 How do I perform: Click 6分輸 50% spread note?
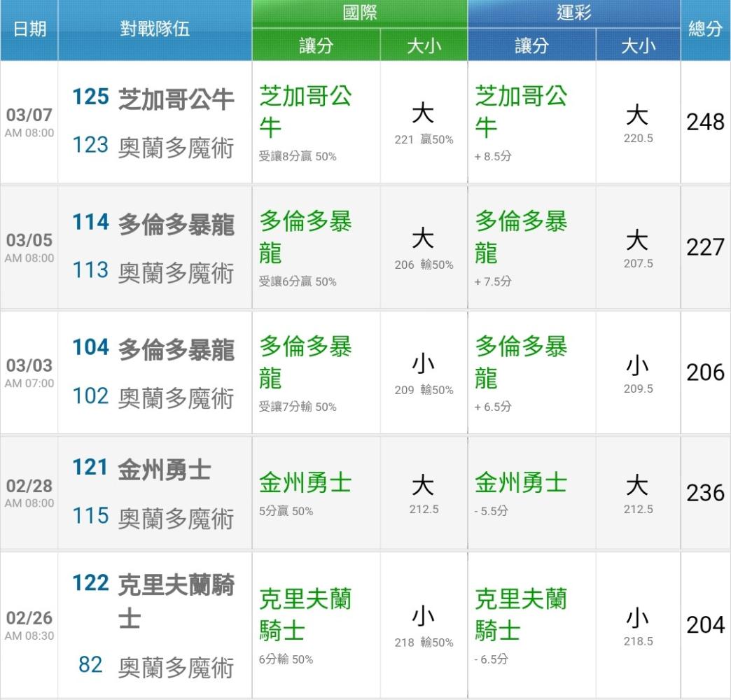click(x=286, y=659)
